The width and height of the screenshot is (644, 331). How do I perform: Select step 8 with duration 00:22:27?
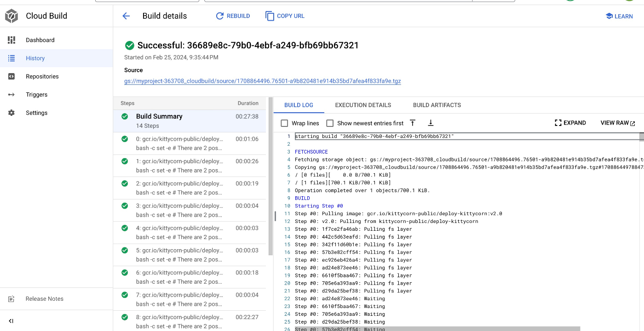(190, 321)
